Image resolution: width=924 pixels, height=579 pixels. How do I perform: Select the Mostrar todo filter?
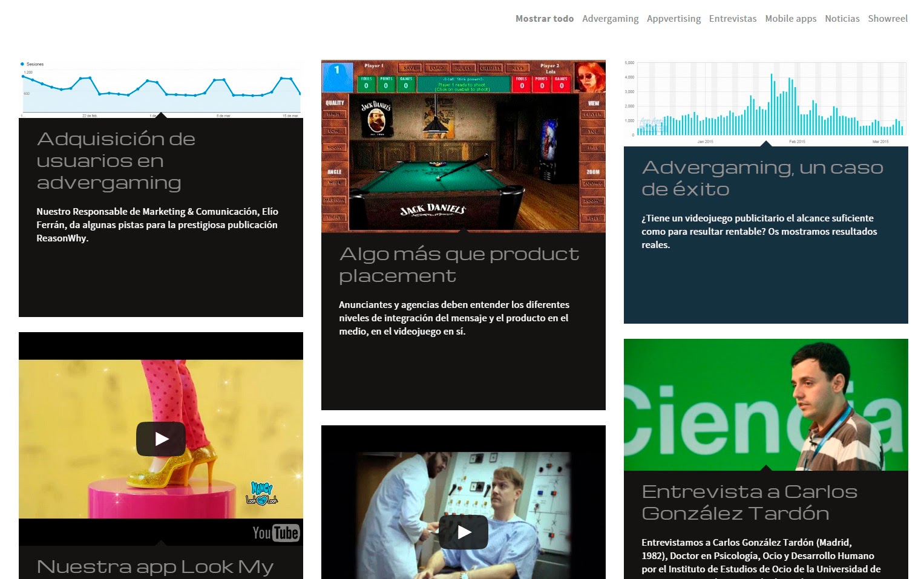coord(545,19)
